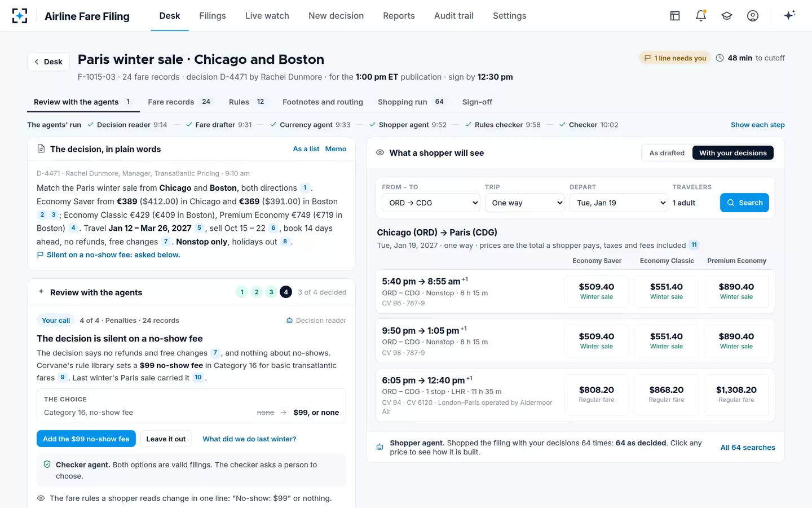This screenshot has width=812, height=508.
Task: Switch to the Shopping run tab
Action: pos(411,102)
